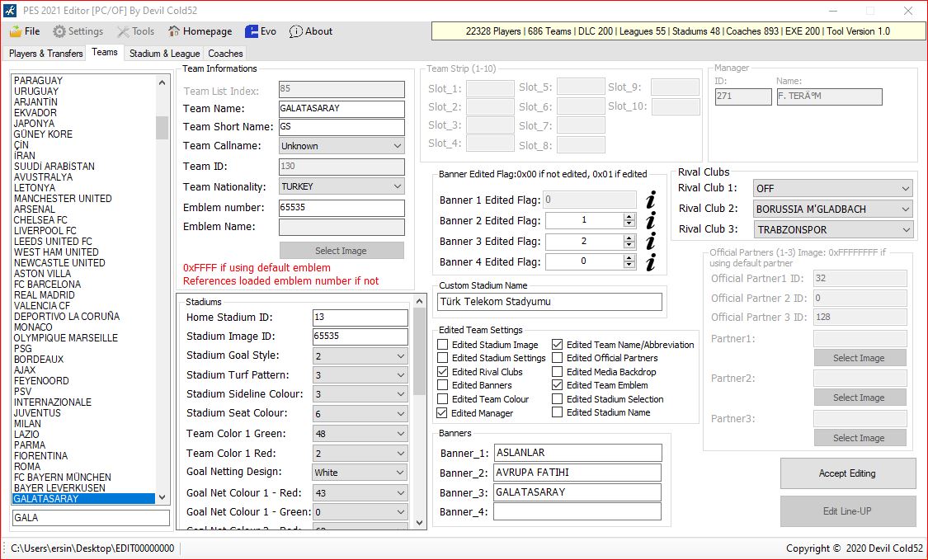Screen dimensions: 928x560
Task: Enable the Edited Stadium Selection checkbox
Action: (x=558, y=399)
